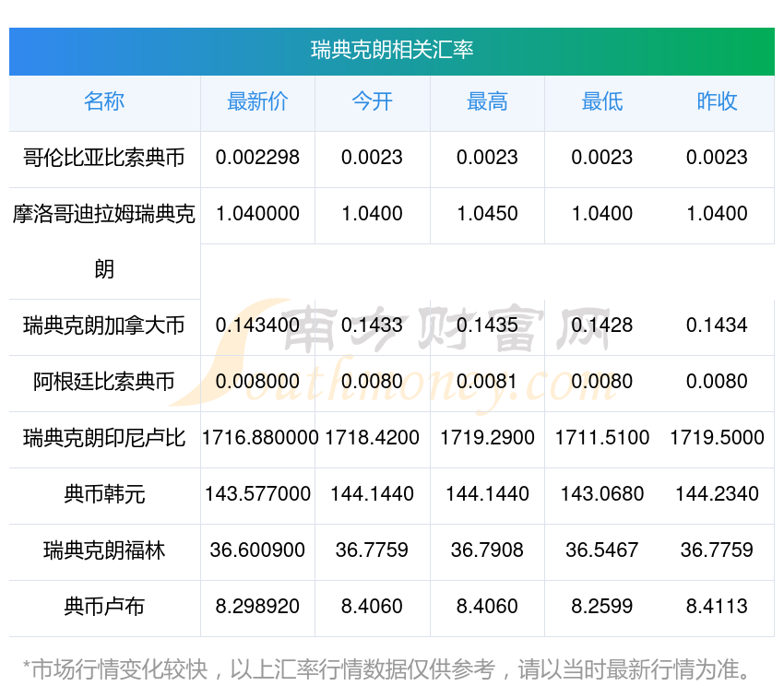Click the latest price 0.002298
Screen dimensions: 784x698
pyautogui.click(x=257, y=158)
